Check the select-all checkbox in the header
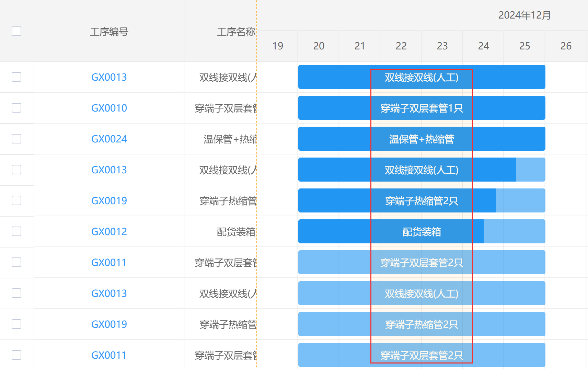This screenshot has width=588, height=369. point(16,31)
